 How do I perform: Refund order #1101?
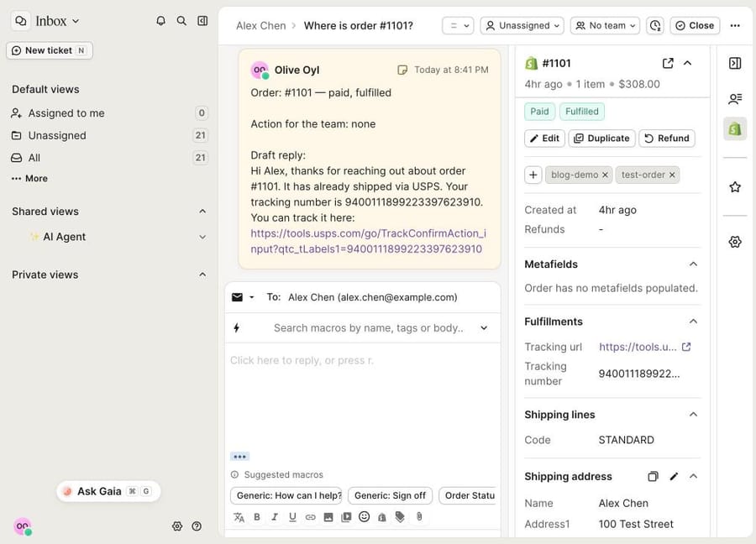[x=667, y=139]
